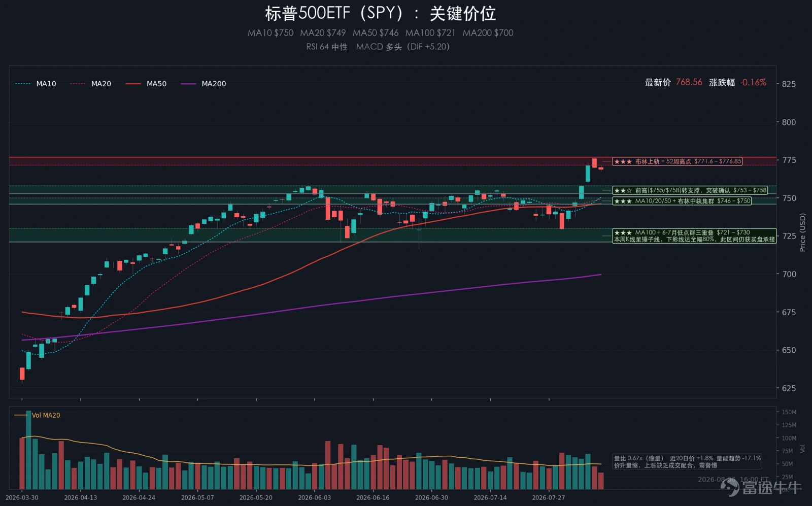The height and width of the screenshot is (506, 812).
Task: Click the 650 price axis tick
Action: click(x=789, y=350)
